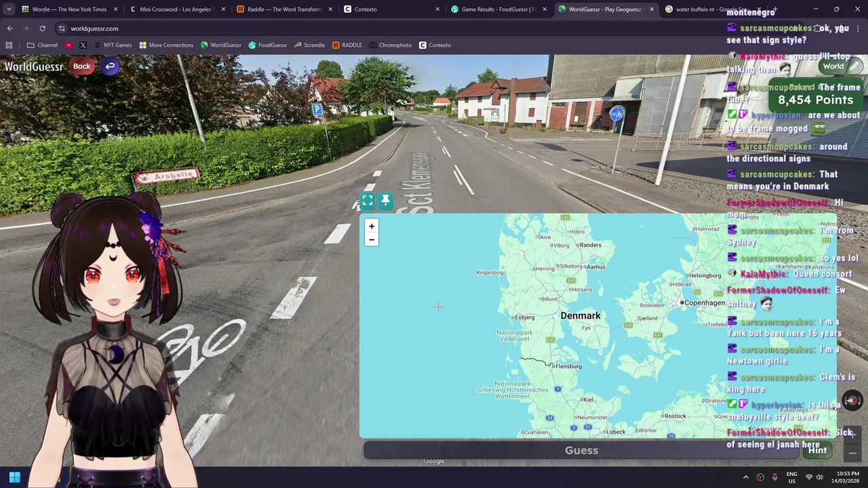Click Ringkøbing on the map

pyautogui.click(x=490, y=272)
